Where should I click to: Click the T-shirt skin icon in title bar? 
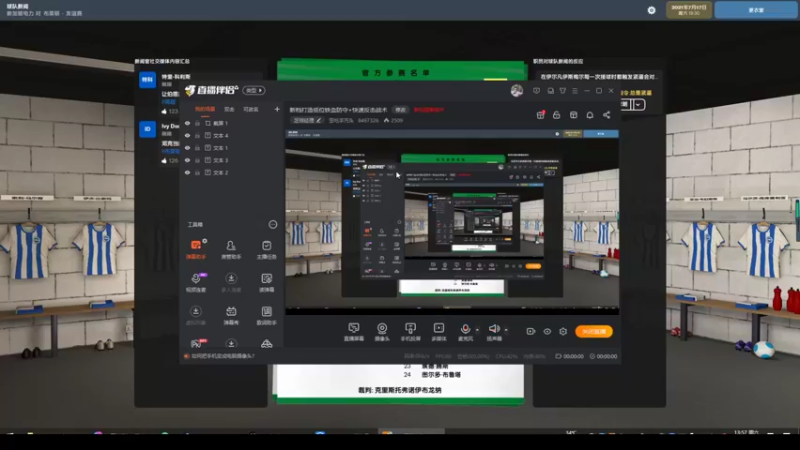563,91
